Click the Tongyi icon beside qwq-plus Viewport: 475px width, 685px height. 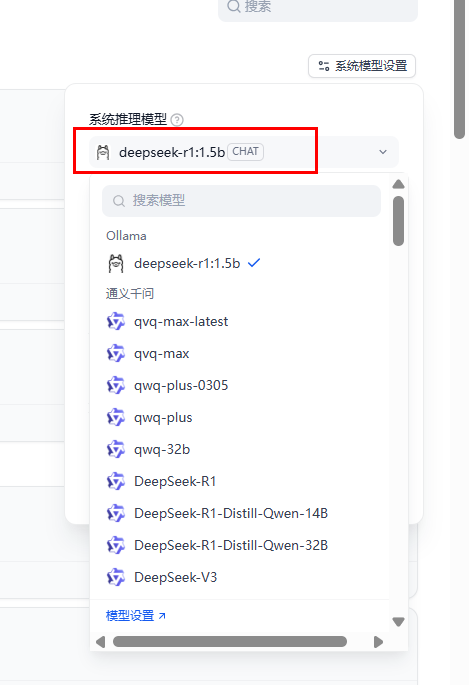pyautogui.click(x=116, y=418)
